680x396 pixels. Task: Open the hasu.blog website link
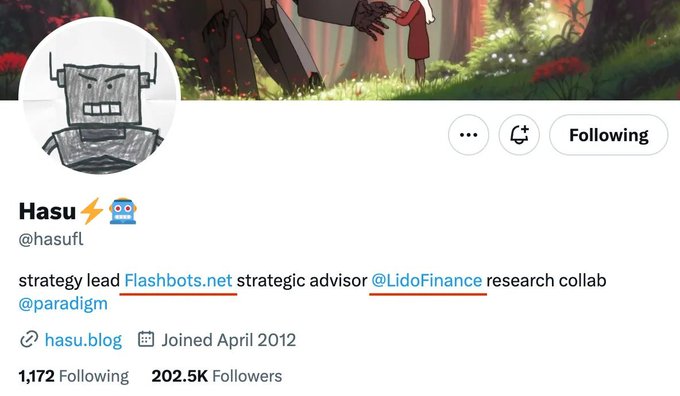click(x=83, y=340)
